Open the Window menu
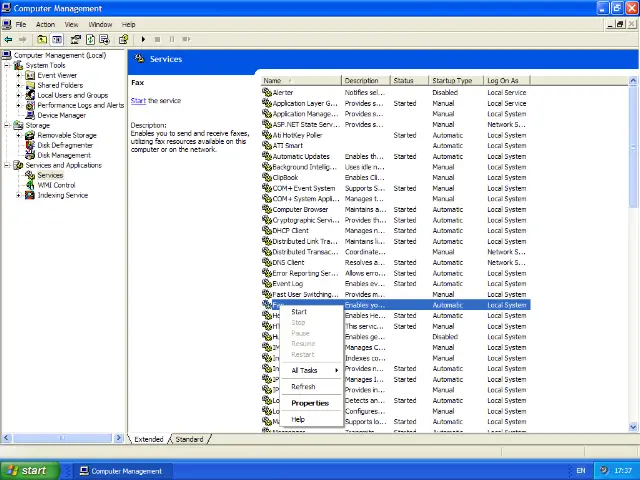The image size is (640, 480). pyautogui.click(x=100, y=24)
